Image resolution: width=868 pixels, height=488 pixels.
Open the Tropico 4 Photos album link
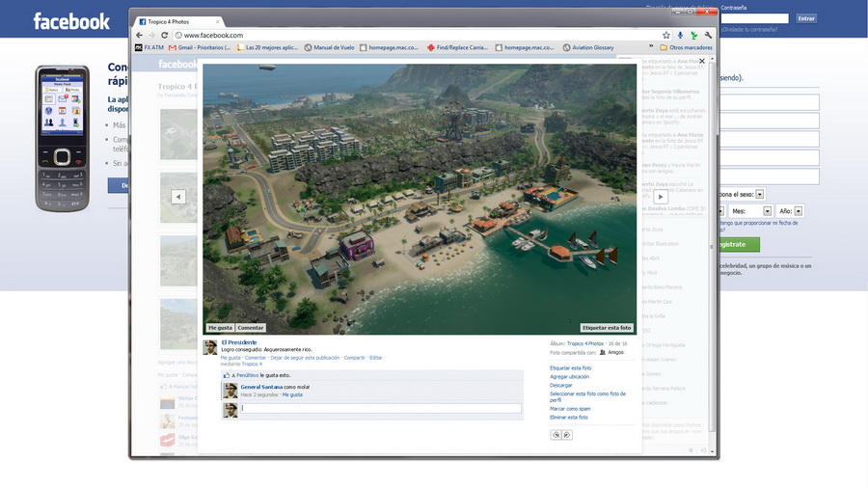point(585,343)
